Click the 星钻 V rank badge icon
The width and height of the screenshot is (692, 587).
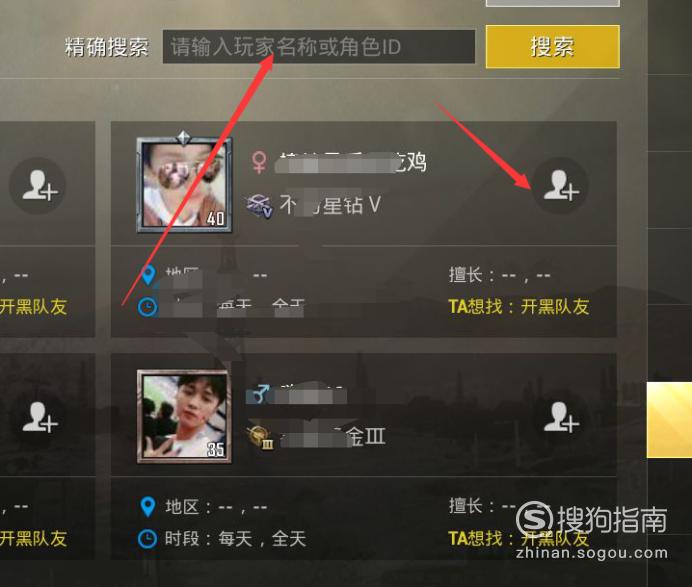pyautogui.click(x=259, y=206)
